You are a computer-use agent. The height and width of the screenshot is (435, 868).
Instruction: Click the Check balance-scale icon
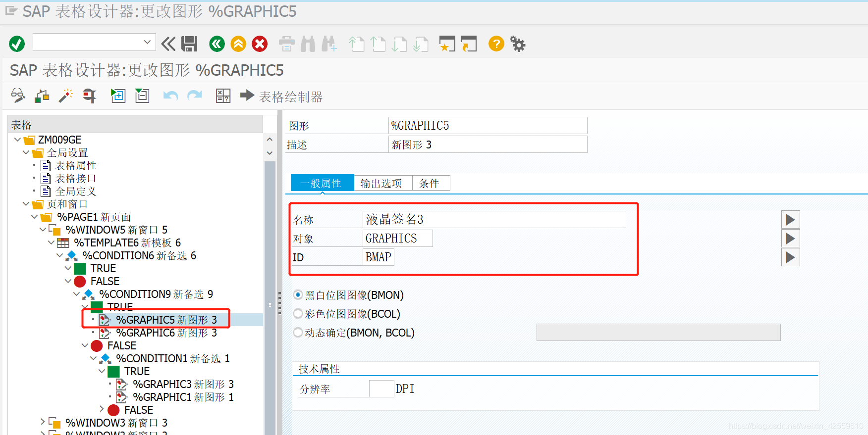[x=42, y=96]
